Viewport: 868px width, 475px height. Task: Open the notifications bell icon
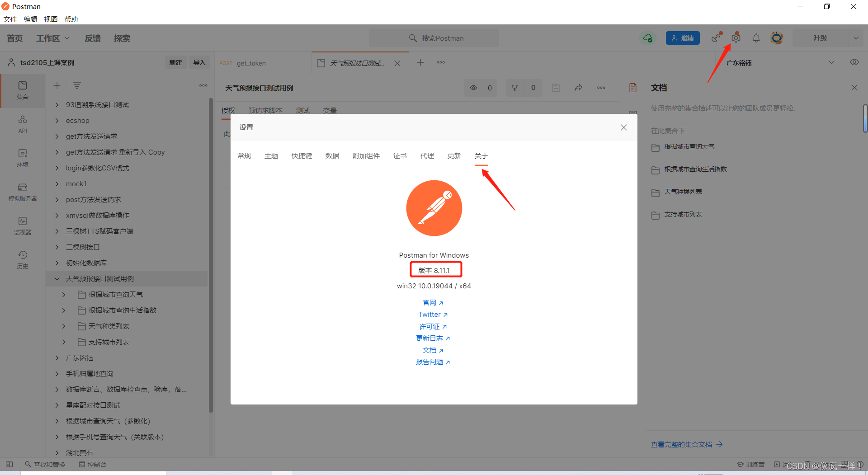click(756, 38)
